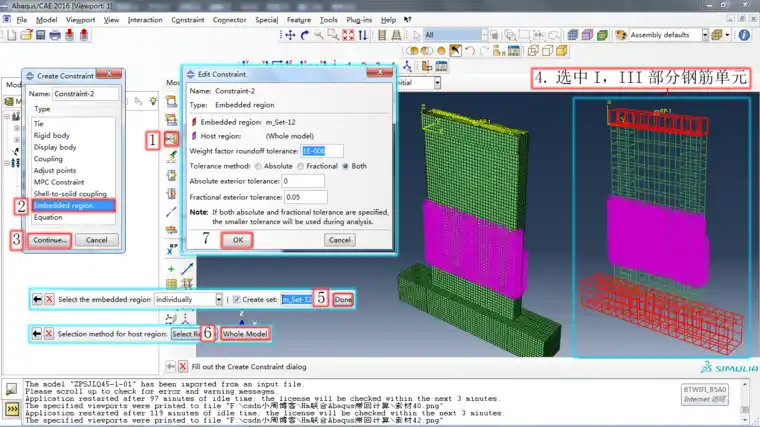Open the All selection filter dropdown
760x427 pixels.
[483, 35]
